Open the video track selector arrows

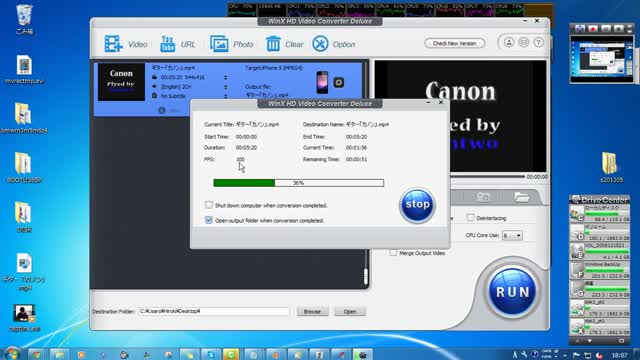(225, 77)
